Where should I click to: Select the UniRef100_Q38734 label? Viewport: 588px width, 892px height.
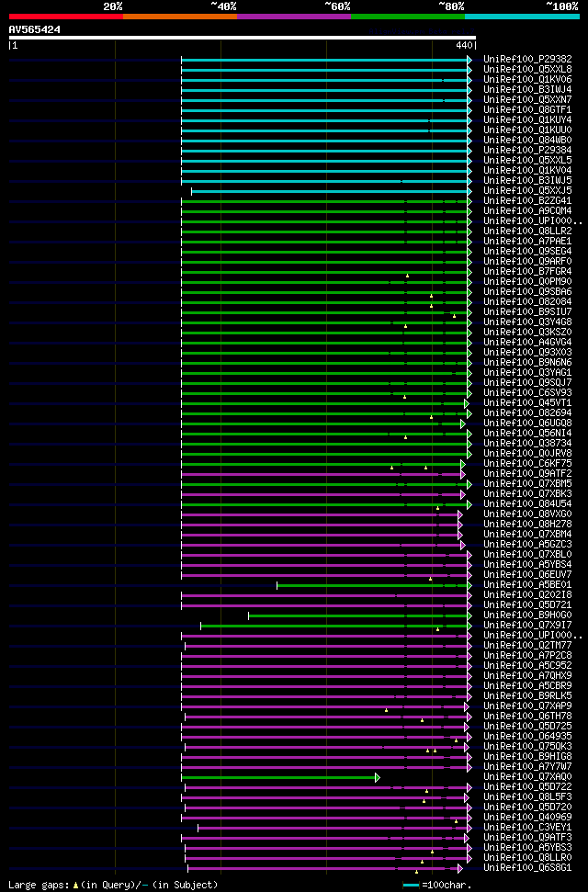527,443
